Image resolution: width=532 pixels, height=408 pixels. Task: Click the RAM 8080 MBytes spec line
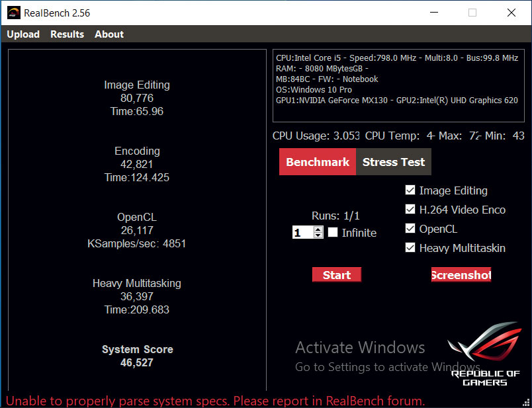[x=322, y=69]
